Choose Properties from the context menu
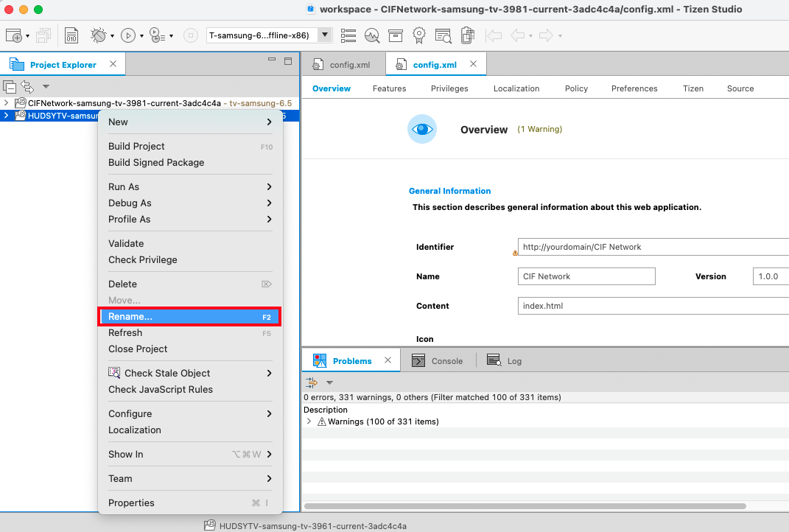789x532 pixels. [x=190, y=503]
